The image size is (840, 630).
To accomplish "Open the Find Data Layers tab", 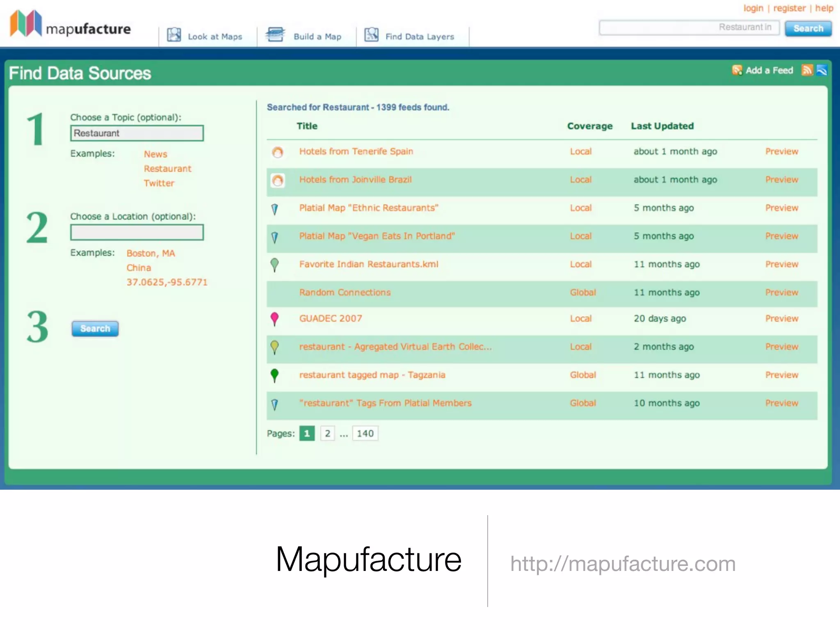I will [420, 37].
